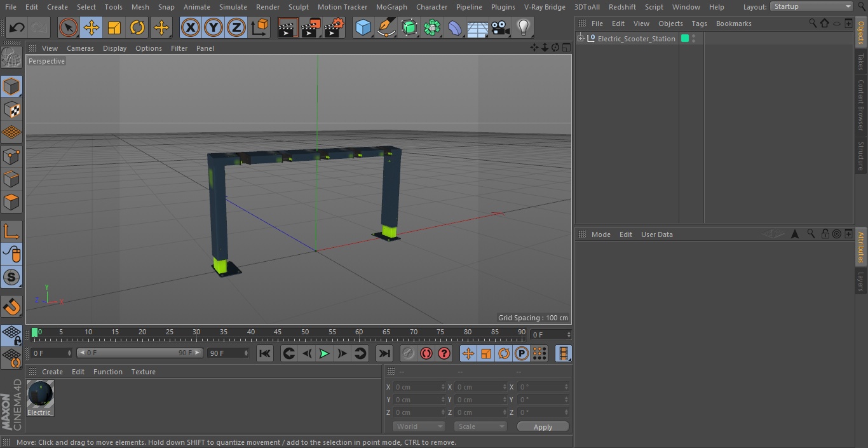Viewport: 868px width, 448px height.
Task: Open the deformer bend icon
Action: pyautogui.click(x=455, y=27)
